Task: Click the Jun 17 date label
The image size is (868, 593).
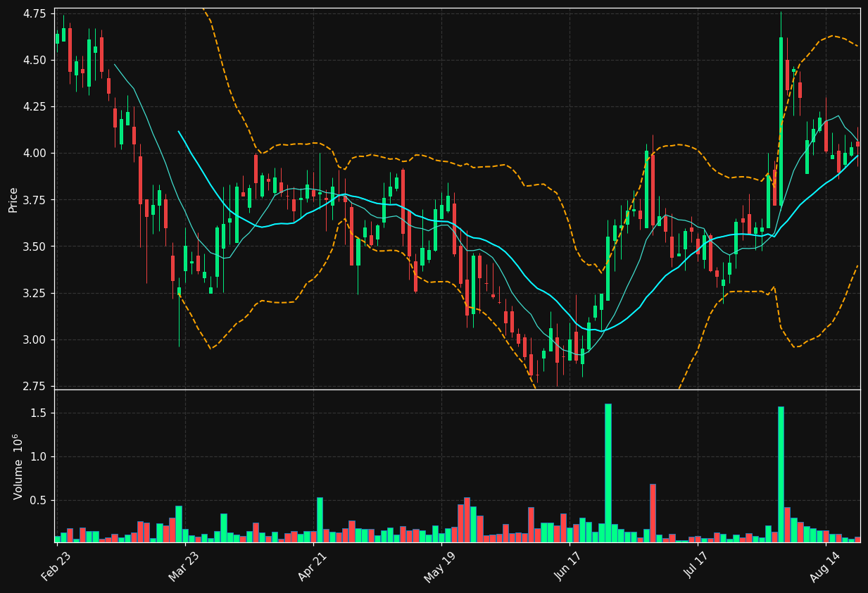Action: [x=569, y=567]
